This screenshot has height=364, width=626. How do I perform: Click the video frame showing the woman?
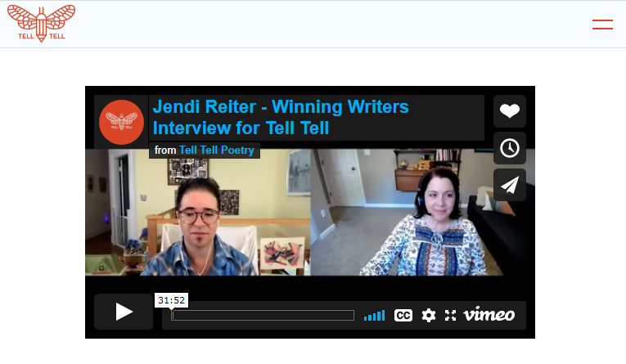pos(423,213)
